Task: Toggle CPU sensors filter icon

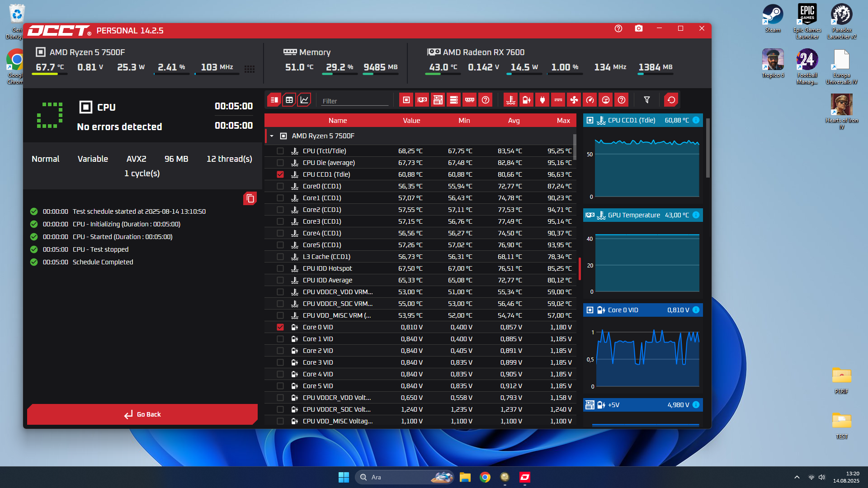Action: (406, 100)
